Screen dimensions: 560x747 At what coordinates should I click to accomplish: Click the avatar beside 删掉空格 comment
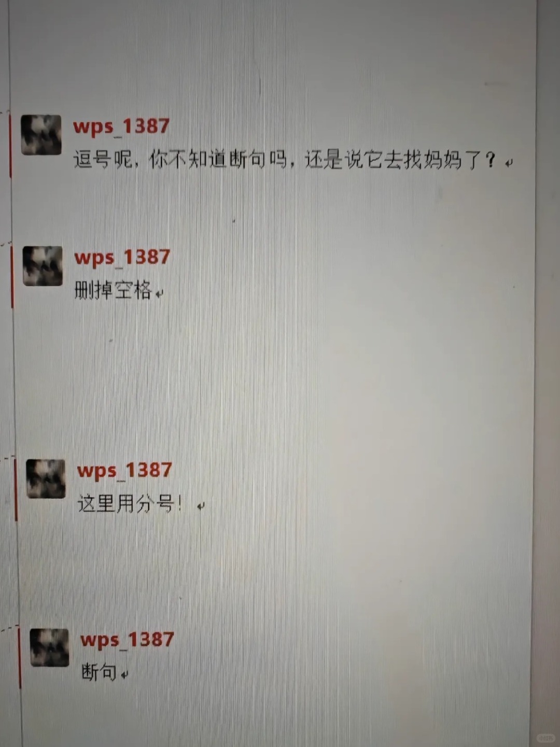(x=43, y=266)
